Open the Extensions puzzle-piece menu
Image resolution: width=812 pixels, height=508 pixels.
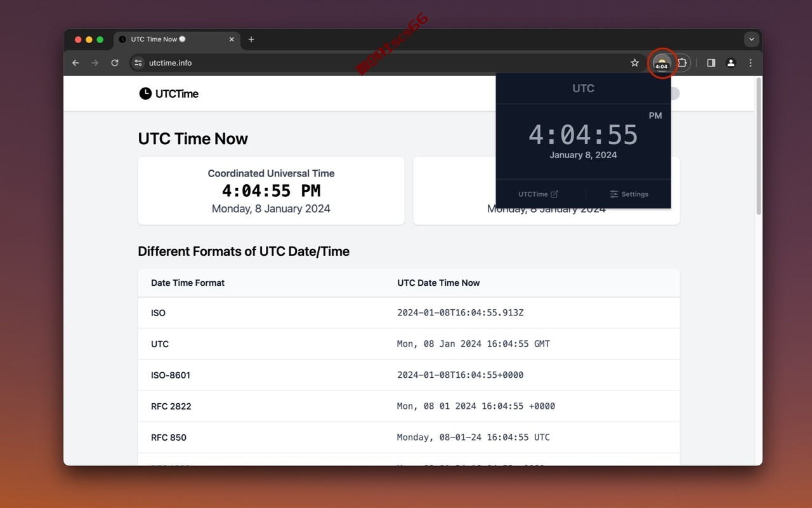point(682,63)
